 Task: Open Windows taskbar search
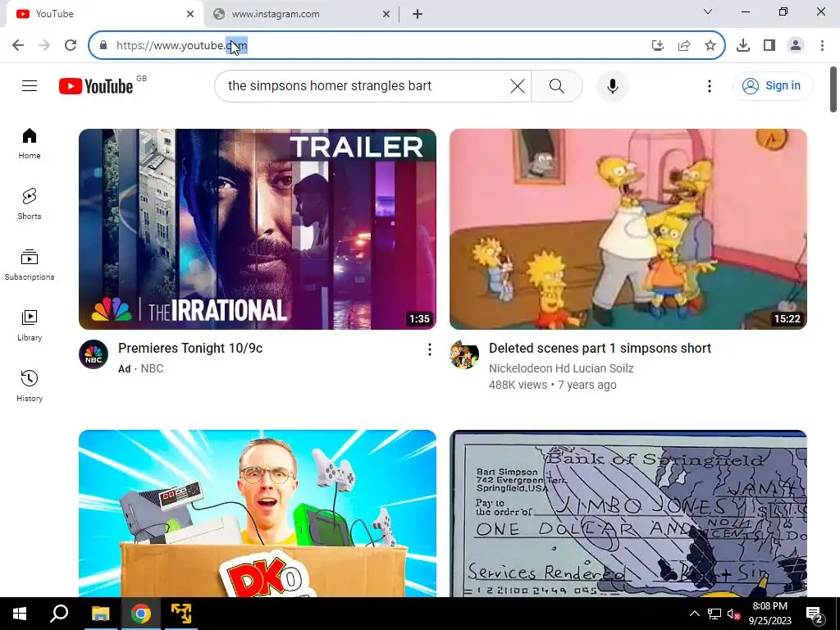pyautogui.click(x=59, y=614)
